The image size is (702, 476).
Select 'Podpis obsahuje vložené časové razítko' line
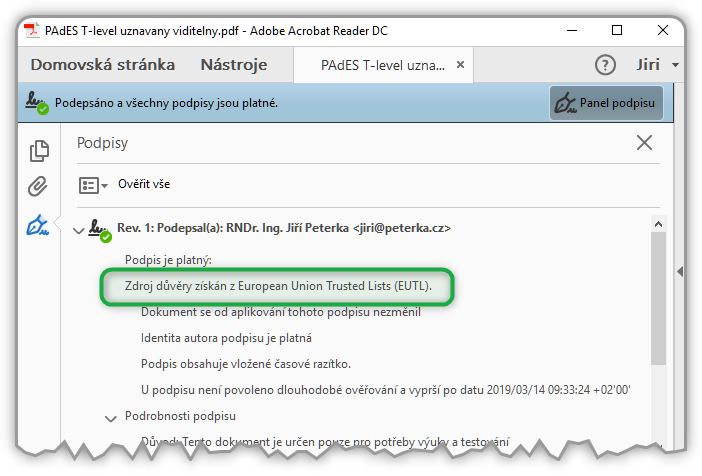tap(246, 364)
